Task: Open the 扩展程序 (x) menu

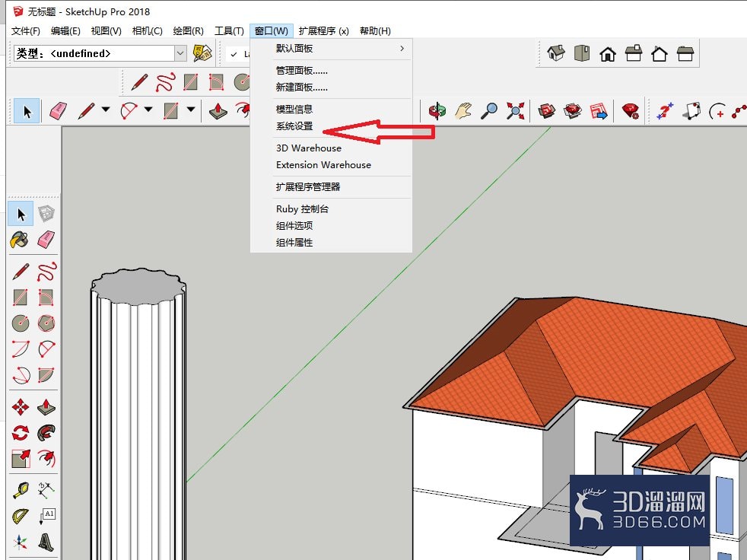Action: coord(323,31)
